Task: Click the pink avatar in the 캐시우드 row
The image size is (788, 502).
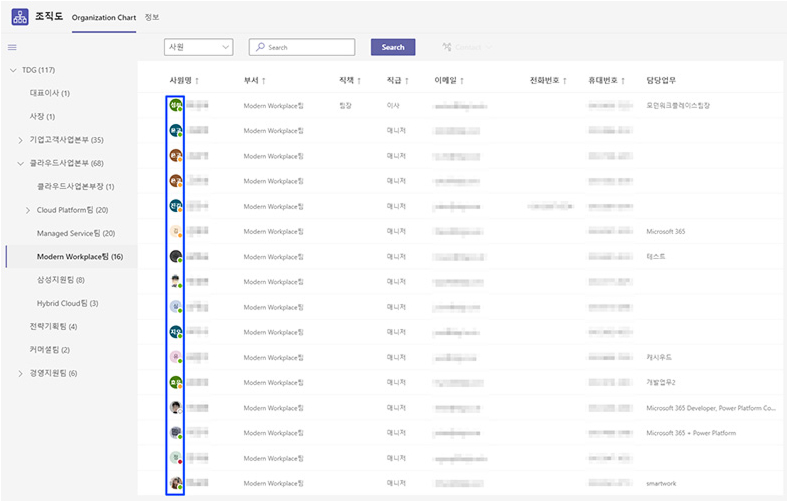Action: click(x=175, y=357)
